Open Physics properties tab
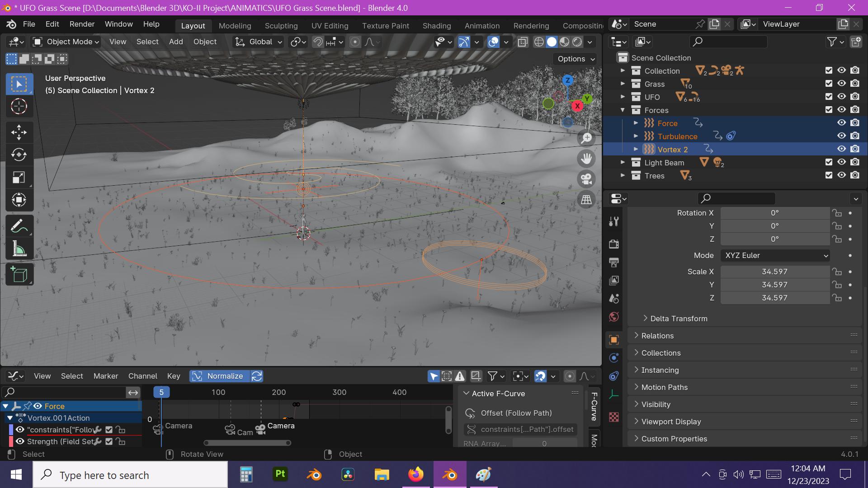868x488 pixels. [613, 358]
